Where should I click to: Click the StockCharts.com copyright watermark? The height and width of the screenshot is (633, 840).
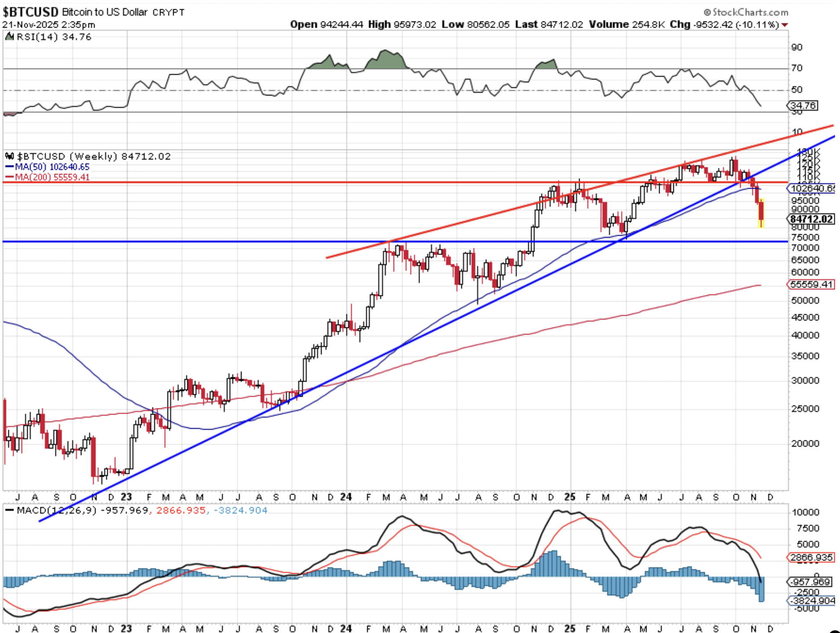[746, 12]
